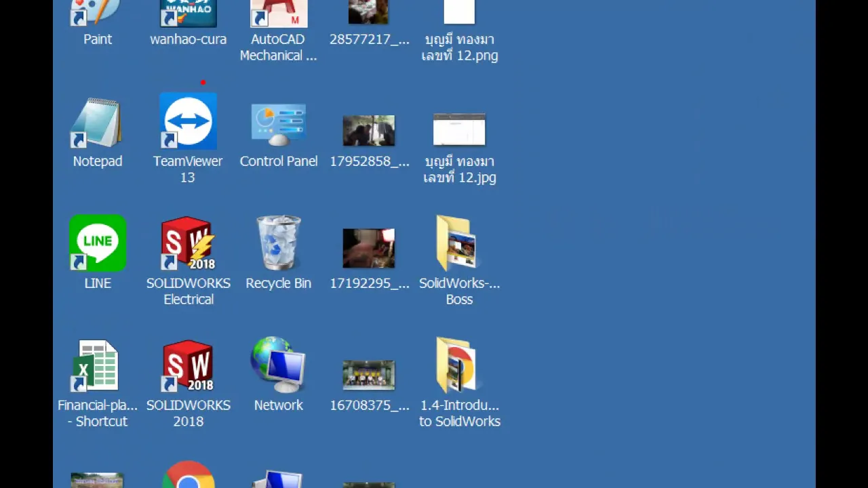Open the Network icon
Image resolution: width=868 pixels, height=488 pixels.
pos(278,365)
